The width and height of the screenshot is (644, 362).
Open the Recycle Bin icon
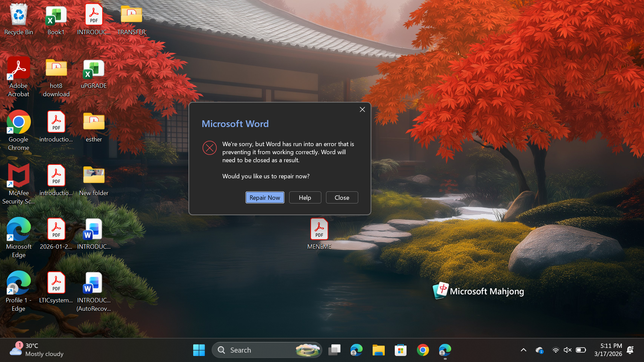click(x=18, y=18)
